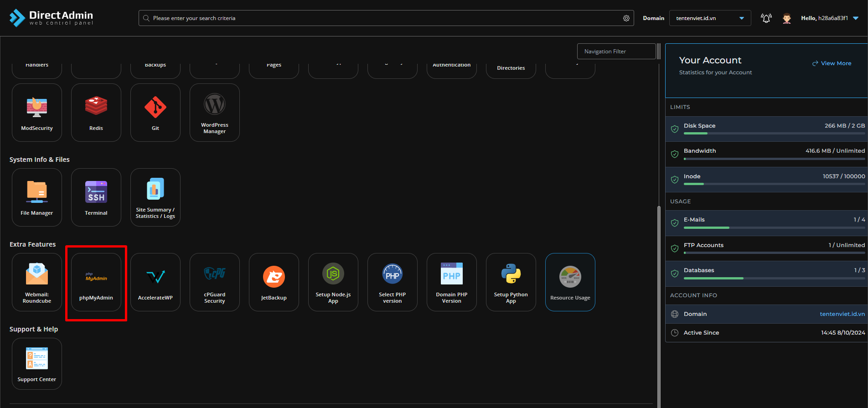Open the Support Center
The width and height of the screenshot is (868, 408).
coord(37,364)
